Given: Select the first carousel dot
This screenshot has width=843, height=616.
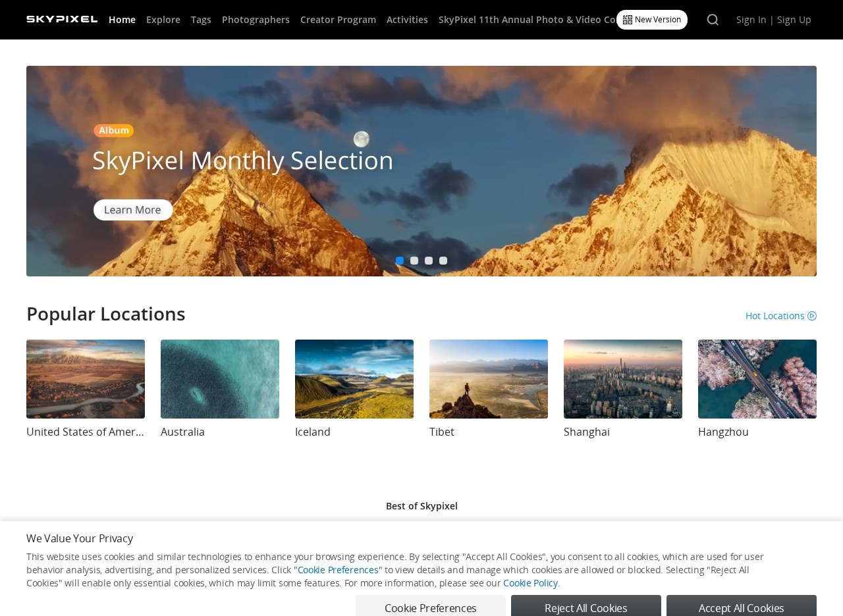Looking at the screenshot, I should 400,261.
